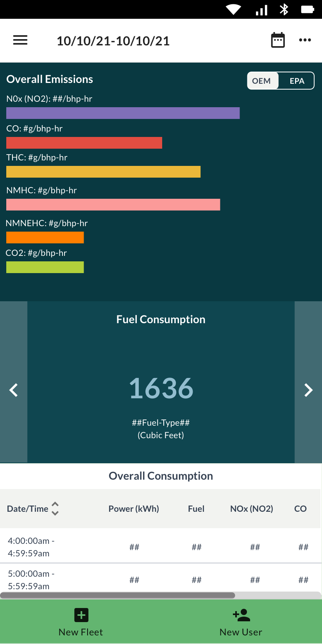This screenshot has height=644, width=322.
Task: Sort table by Date/Time arrows
Action: [x=55, y=509]
